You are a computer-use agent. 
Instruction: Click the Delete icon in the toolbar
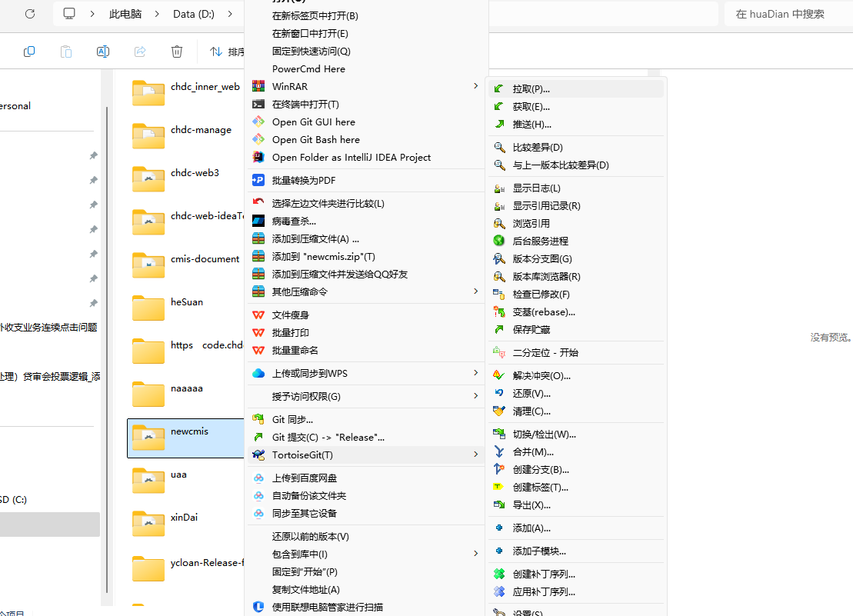pyautogui.click(x=176, y=51)
